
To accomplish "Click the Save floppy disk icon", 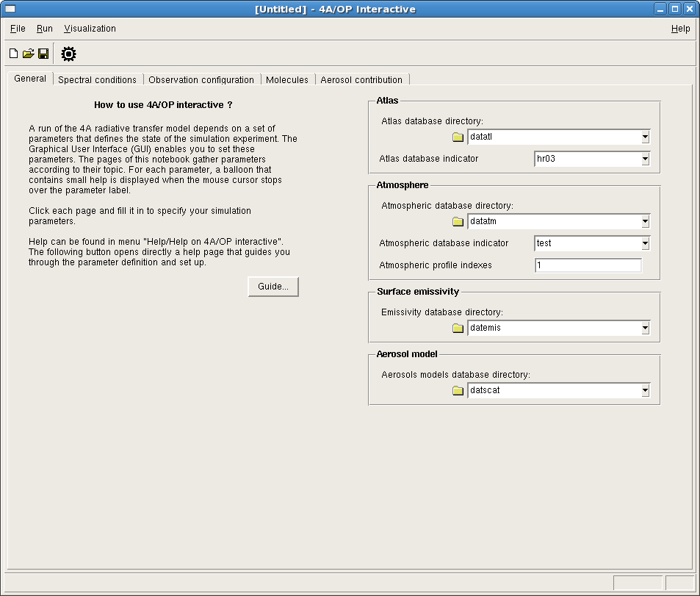I will 43,54.
